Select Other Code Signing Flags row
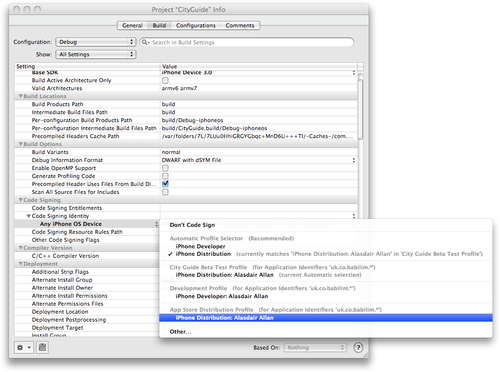The image size is (500, 372). [x=87, y=240]
